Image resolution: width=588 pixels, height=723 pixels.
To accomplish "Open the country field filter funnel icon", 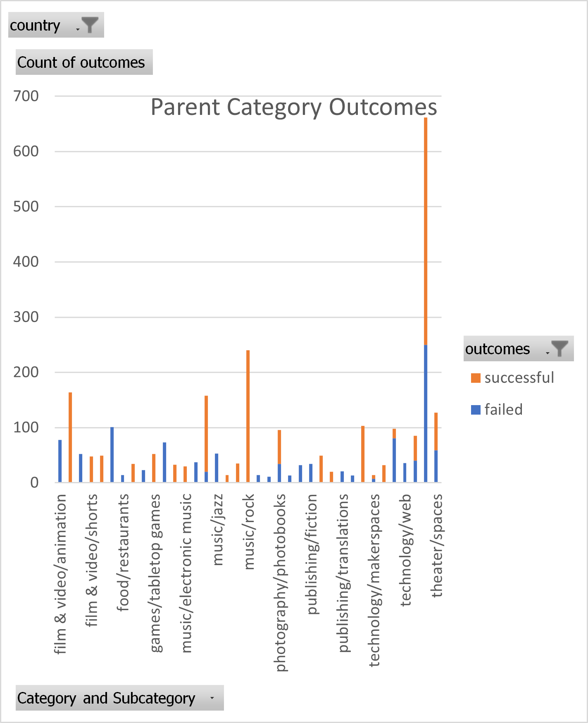I will (90, 25).
